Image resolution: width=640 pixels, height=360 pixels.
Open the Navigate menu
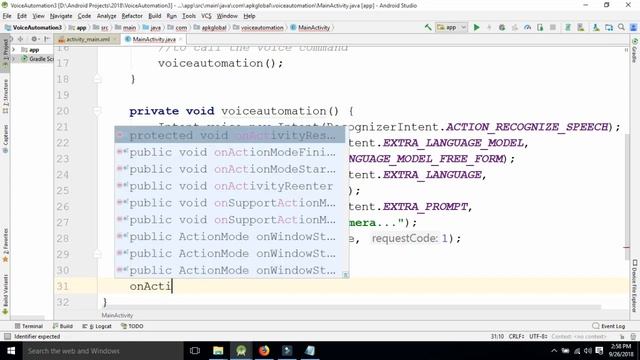click(61, 16)
